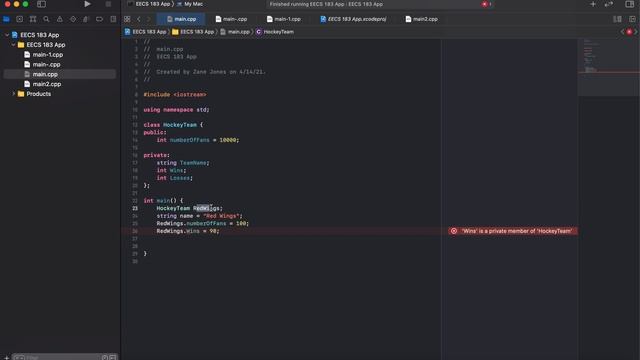Image resolution: width=640 pixels, height=360 pixels.
Task: Stop the running program
Action: click(x=108, y=4)
